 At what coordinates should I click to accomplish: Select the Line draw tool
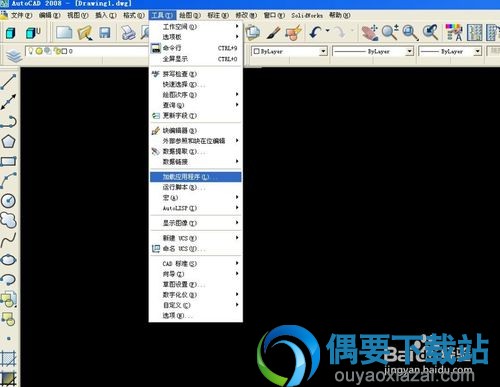[x=8, y=82]
